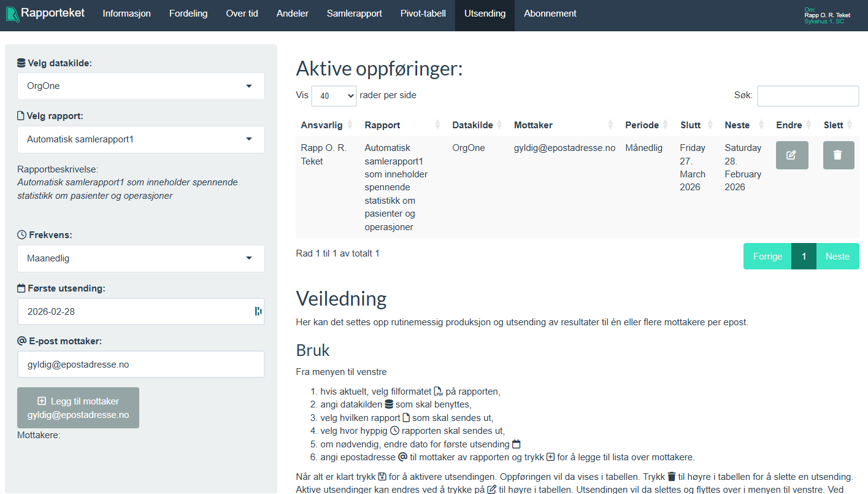Expand the Velg rapport dropdown
This screenshot has width=868, height=494.
pos(140,139)
